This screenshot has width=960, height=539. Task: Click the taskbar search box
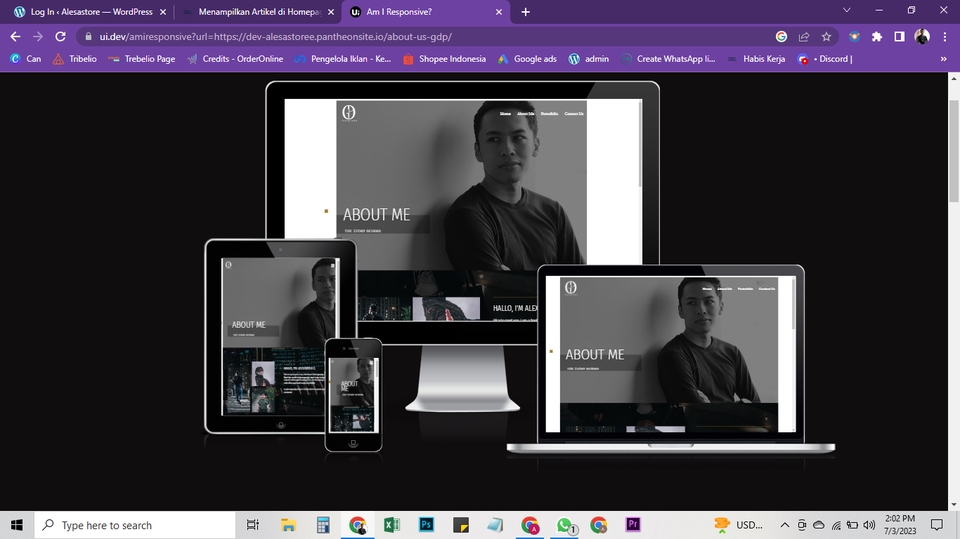135,525
